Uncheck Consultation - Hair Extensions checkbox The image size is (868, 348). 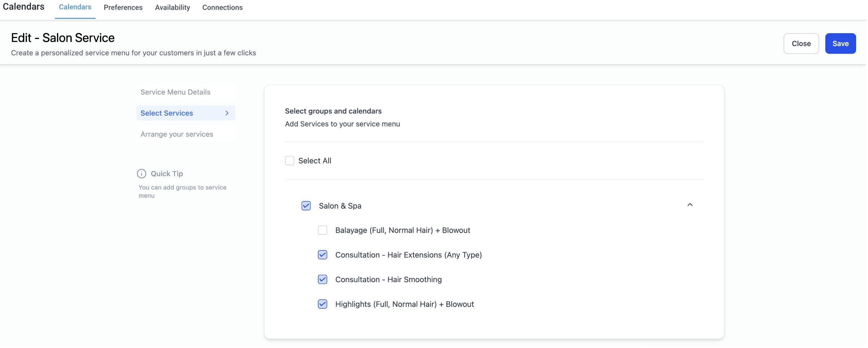[x=323, y=255]
